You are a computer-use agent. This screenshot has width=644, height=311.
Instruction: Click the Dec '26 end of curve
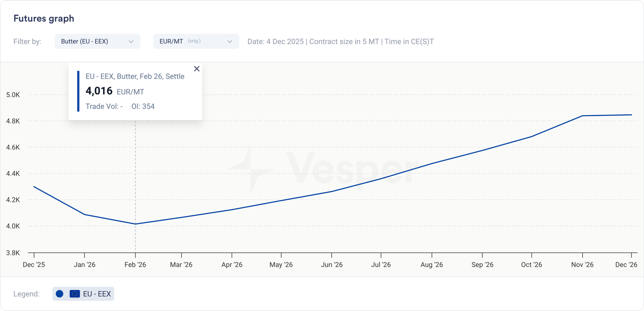pos(631,115)
